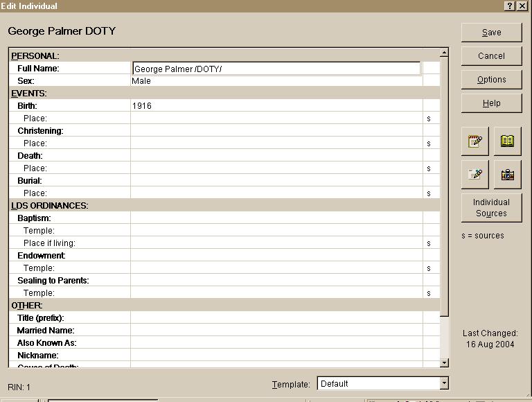Click the Christening date field

(x=276, y=131)
